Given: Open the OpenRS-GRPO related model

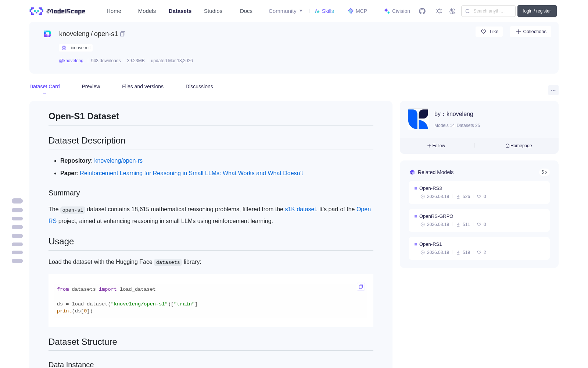Looking at the screenshot, I should 479,220.
